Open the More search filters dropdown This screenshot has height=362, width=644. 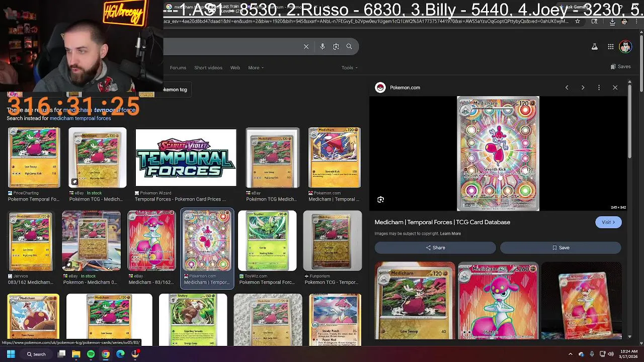point(256,68)
